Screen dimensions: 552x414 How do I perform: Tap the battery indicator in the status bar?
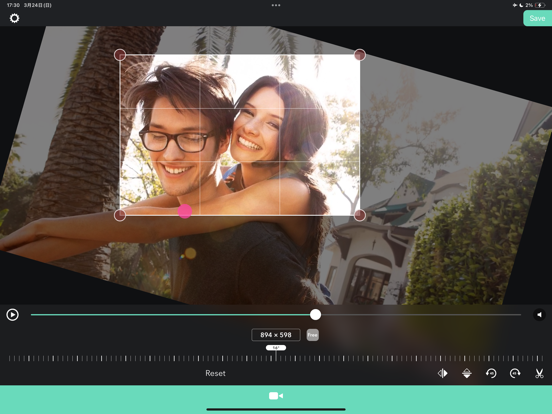[540, 5]
